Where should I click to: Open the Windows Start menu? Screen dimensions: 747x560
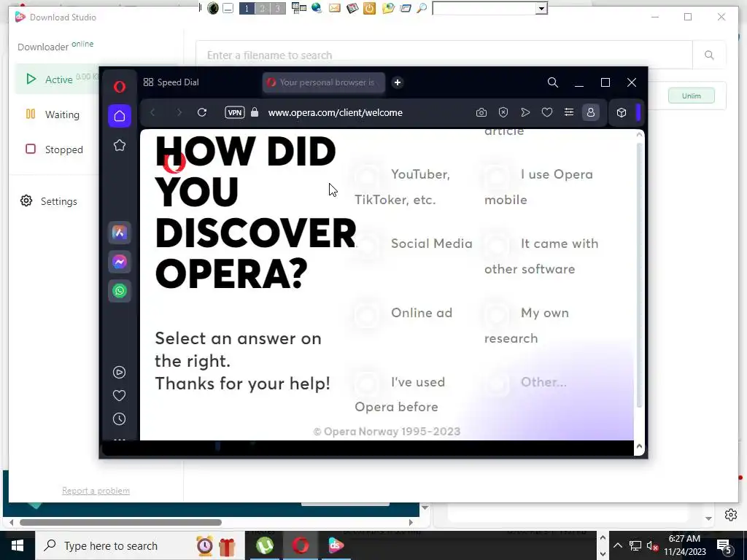coord(18,545)
